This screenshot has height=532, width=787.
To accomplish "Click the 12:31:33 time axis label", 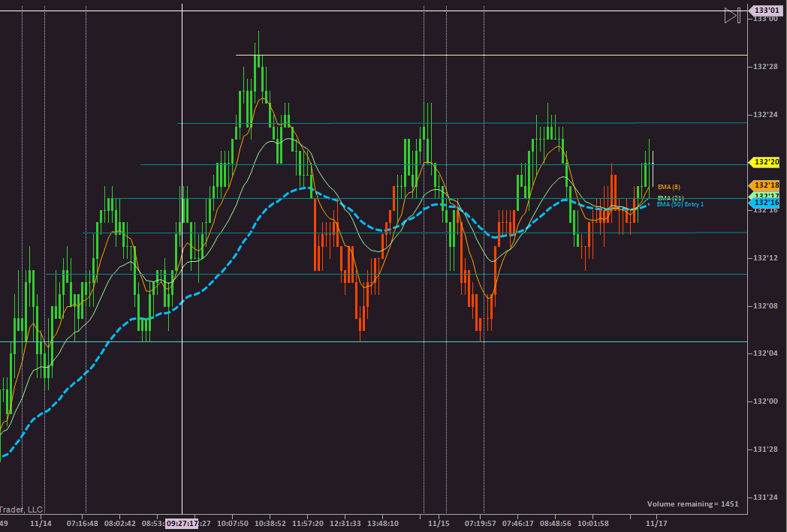I will [345, 524].
